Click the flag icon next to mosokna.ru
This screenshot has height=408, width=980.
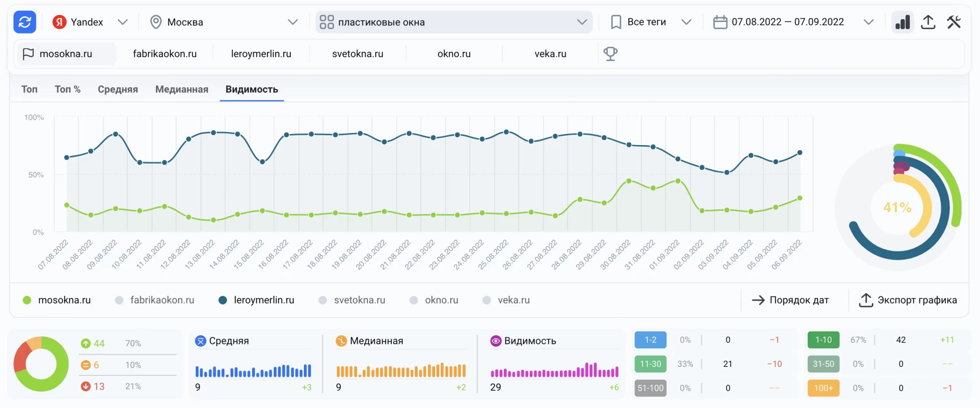pos(28,54)
